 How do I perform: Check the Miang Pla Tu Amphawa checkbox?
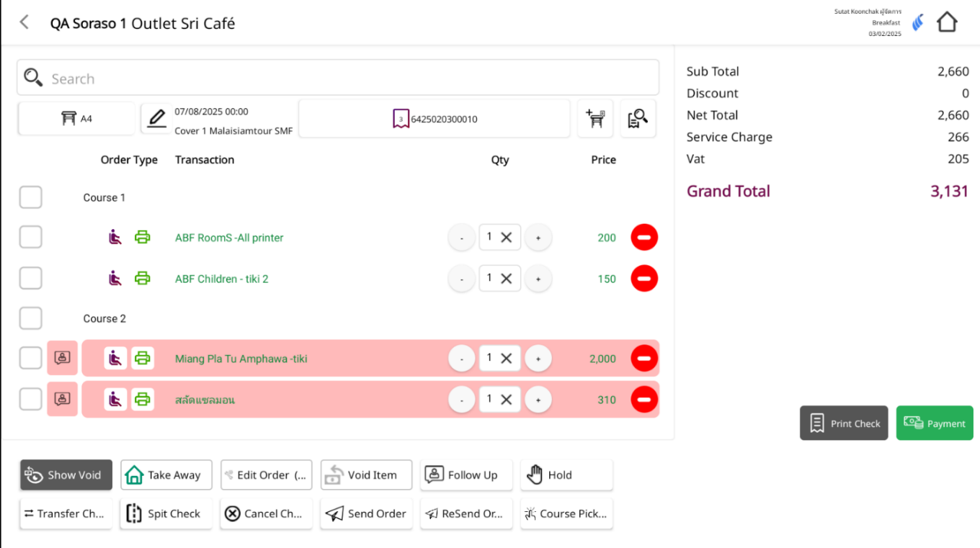click(x=30, y=358)
